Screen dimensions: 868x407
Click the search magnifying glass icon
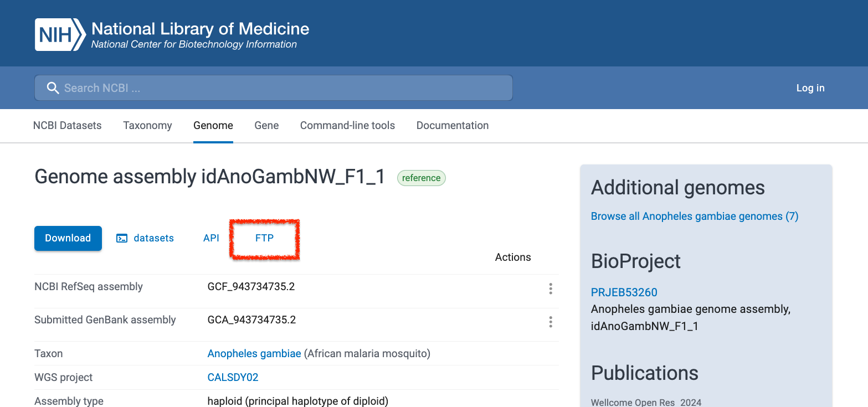53,87
